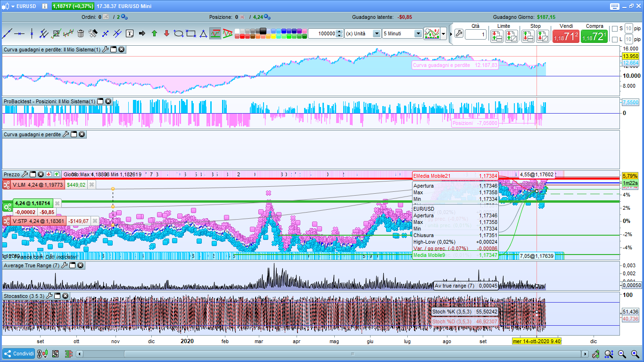Open the (x) Unità dropdown
Screen dimensions: 644x362
377,34
